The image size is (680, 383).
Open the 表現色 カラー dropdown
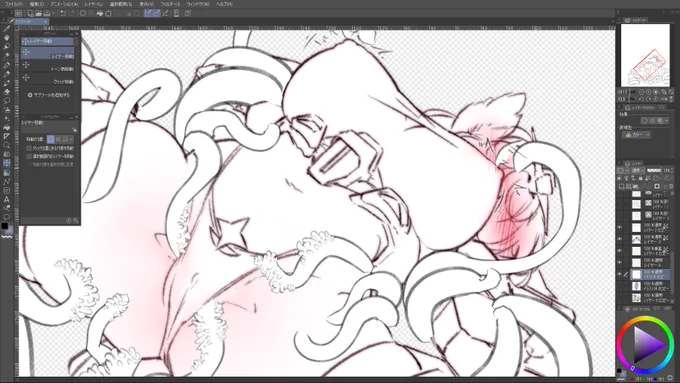tap(637, 135)
